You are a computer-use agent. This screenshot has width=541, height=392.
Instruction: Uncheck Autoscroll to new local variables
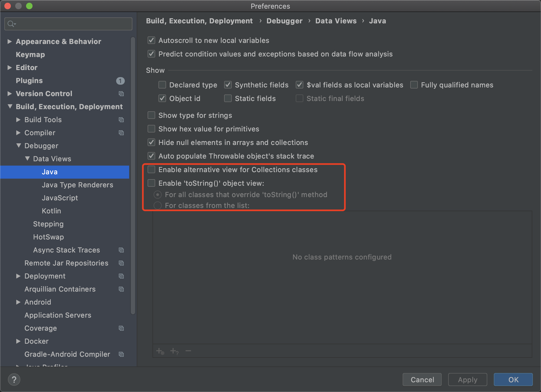tap(151, 40)
